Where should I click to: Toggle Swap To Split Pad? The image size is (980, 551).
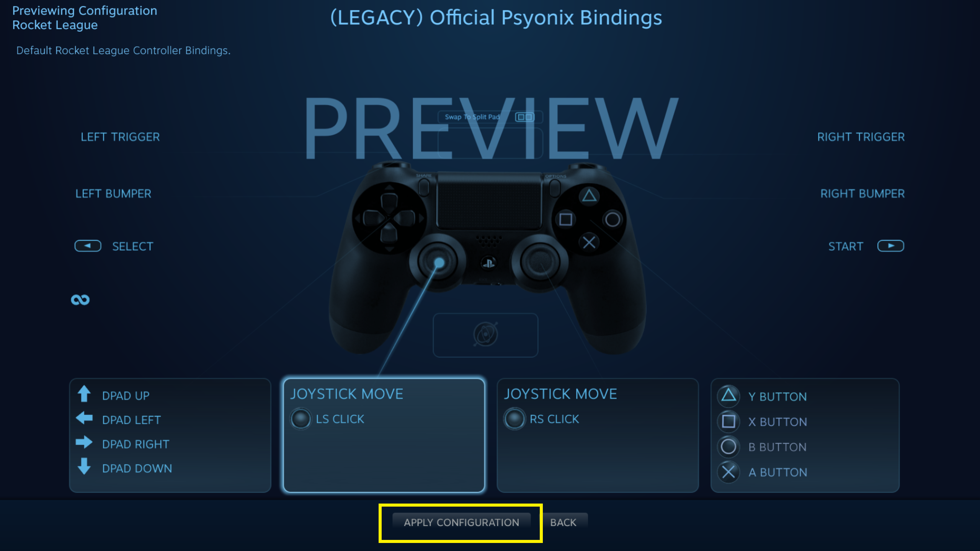click(490, 117)
